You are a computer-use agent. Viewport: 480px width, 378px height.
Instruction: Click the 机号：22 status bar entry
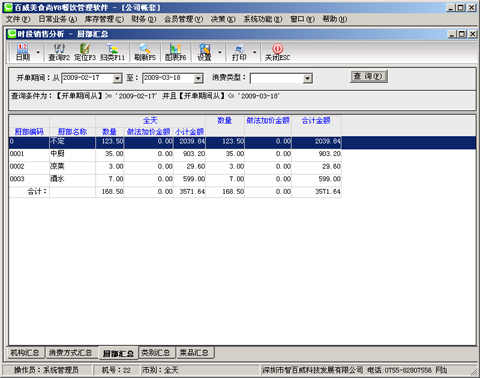(x=116, y=370)
